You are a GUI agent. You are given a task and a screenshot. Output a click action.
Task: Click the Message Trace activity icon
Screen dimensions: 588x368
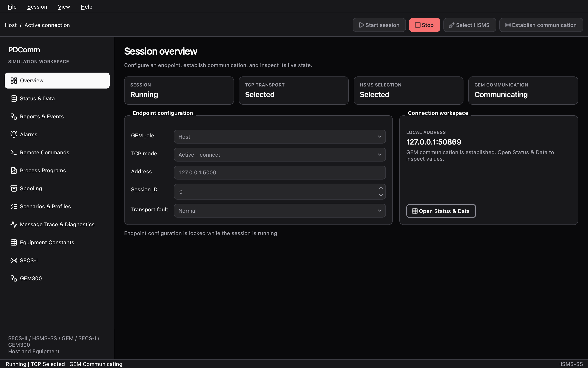pyautogui.click(x=14, y=225)
